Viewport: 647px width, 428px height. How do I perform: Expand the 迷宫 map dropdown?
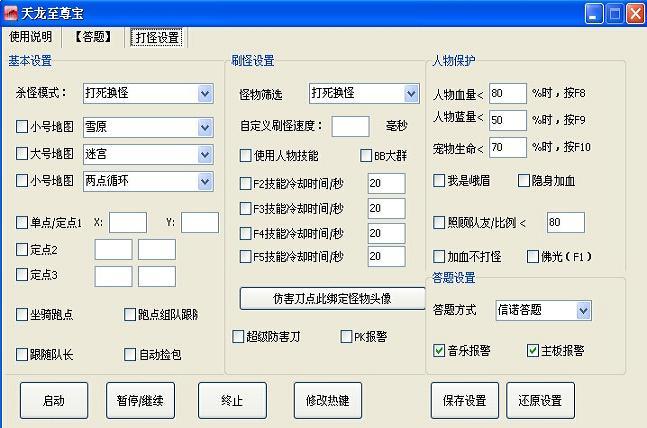pyautogui.click(x=205, y=154)
